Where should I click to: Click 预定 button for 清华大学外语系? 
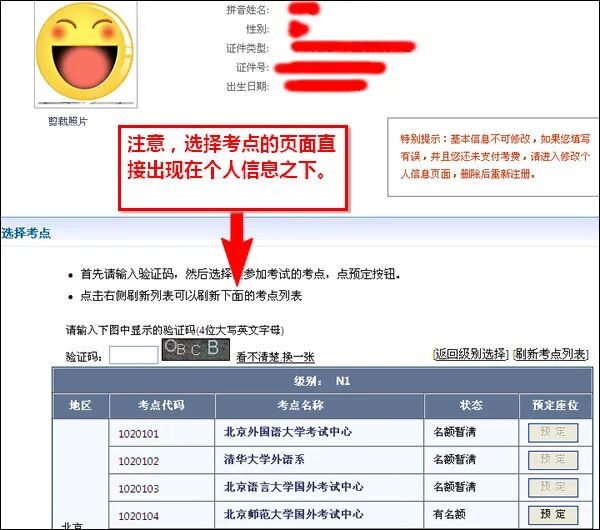point(553,460)
